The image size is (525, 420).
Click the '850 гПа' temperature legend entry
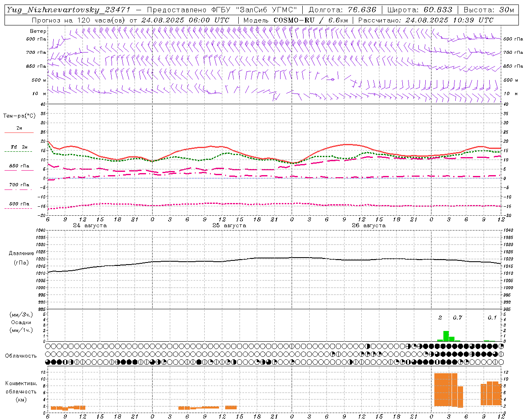tap(19, 166)
